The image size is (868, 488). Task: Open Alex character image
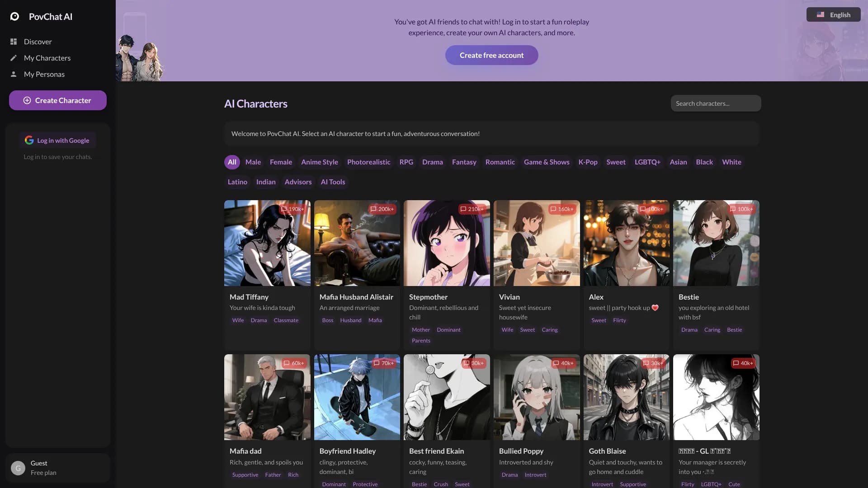click(x=626, y=243)
